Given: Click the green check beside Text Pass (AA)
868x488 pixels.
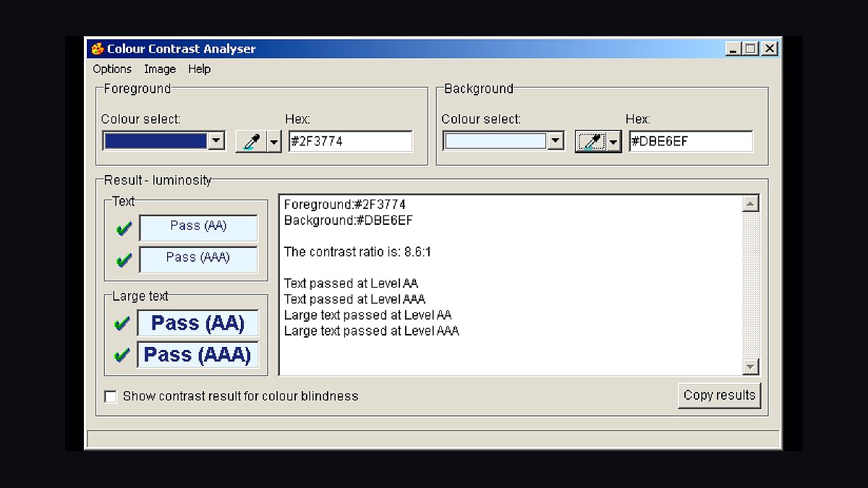Looking at the screenshot, I should click(x=124, y=228).
